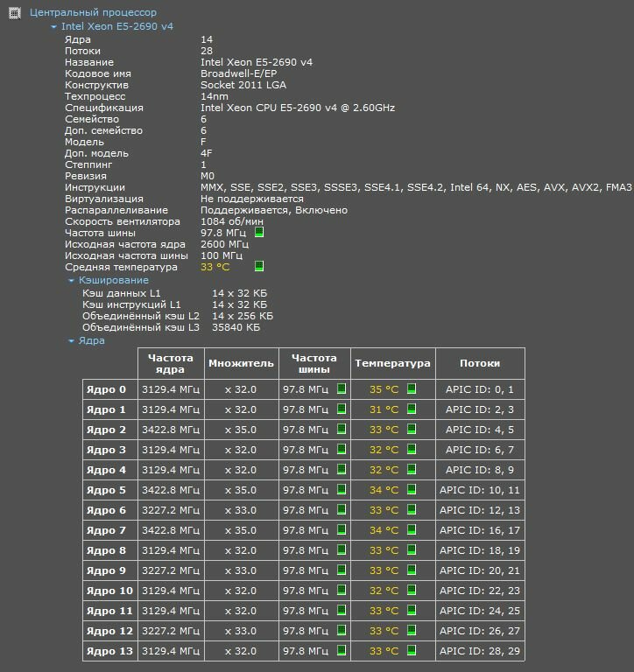
Task: Click bus frequency graph icon in Ядро 10 row
Action: (x=342, y=590)
